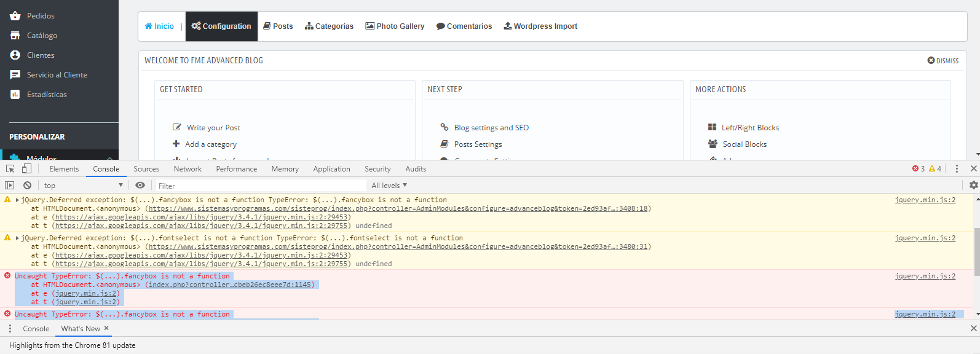
Task: Click the red error count indicator
Action: [919, 168]
